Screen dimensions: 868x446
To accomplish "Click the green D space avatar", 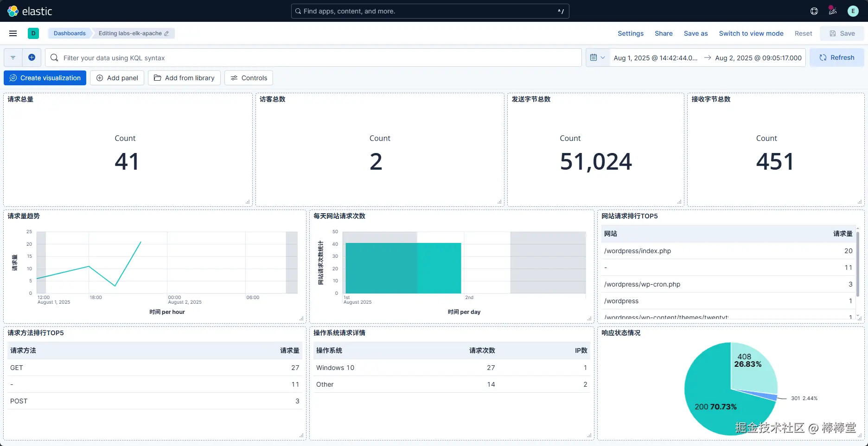I will pos(33,33).
